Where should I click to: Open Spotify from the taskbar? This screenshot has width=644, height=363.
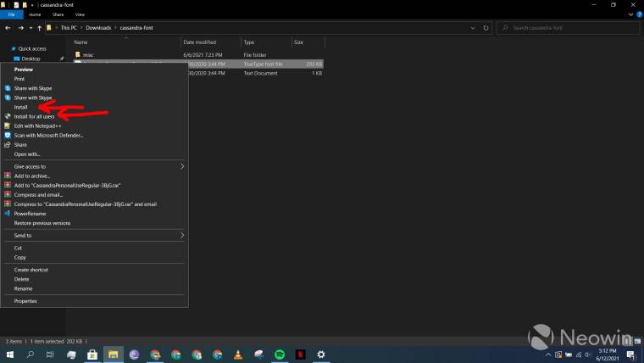(280, 354)
